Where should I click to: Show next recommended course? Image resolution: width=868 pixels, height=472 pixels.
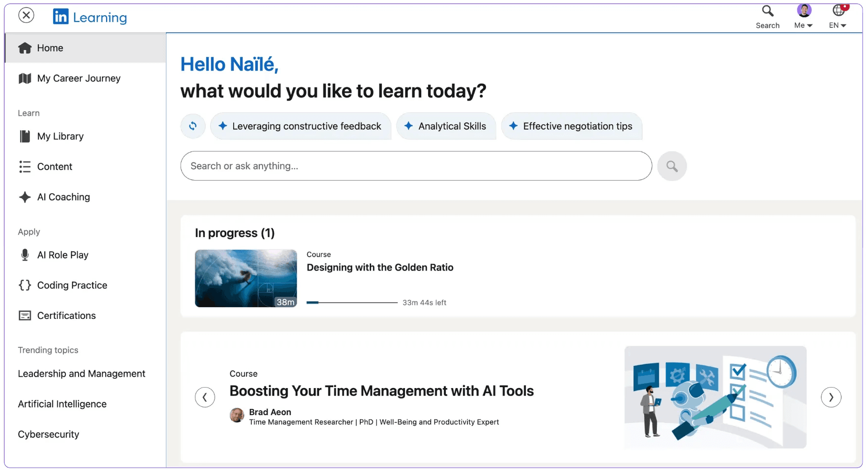click(x=831, y=397)
